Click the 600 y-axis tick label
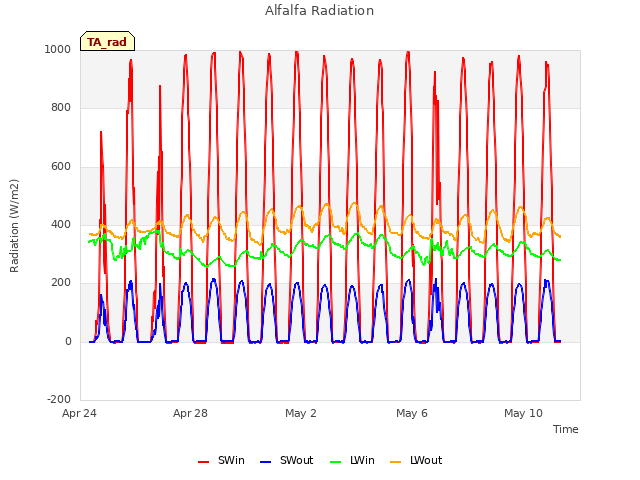Screen dimensions: 640x480 click(x=61, y=167)
